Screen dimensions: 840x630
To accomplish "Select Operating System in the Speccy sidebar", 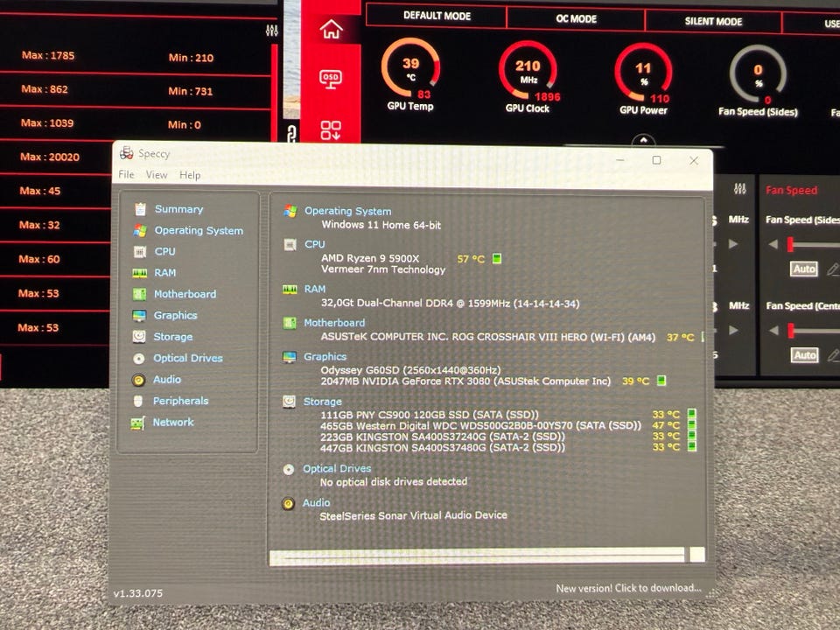I will pyautogui.click(x=199, y=230).
